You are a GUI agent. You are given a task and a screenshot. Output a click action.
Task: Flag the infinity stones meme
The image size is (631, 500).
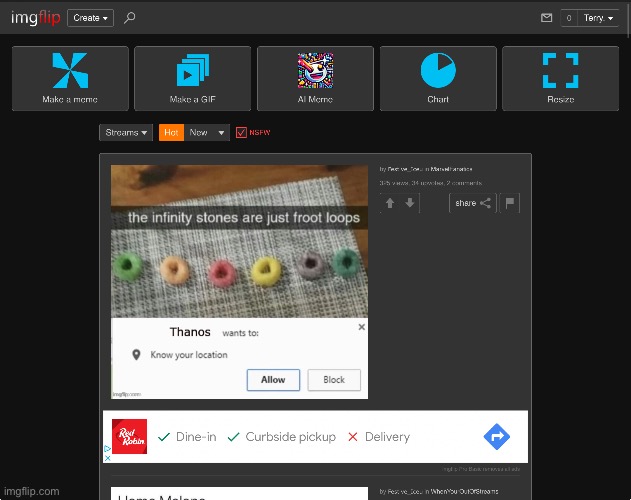pyautogui.click(x=509, y=203)
